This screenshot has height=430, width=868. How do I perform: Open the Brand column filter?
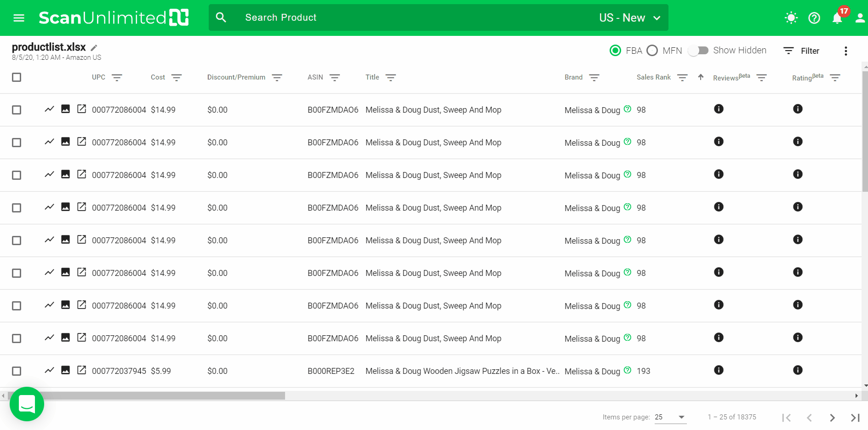594,78
